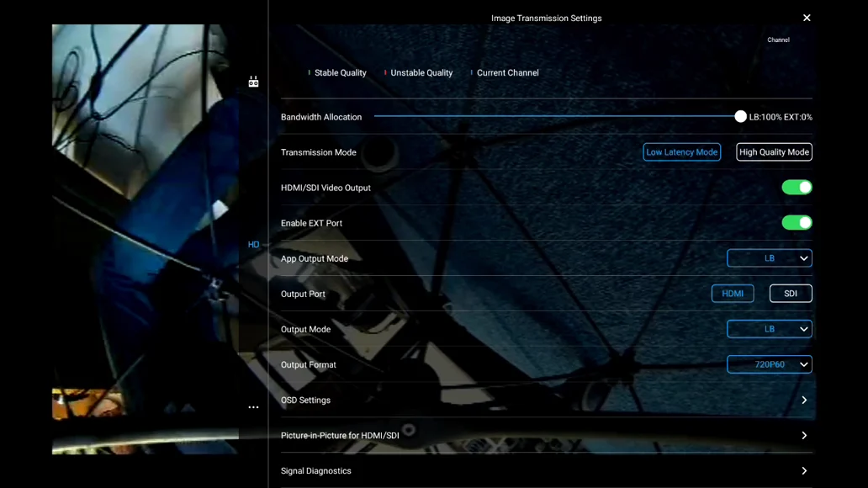Screen dimensions: 868x488
Task: Click the Current Channel legend label
Action: [x=507, y=73]
